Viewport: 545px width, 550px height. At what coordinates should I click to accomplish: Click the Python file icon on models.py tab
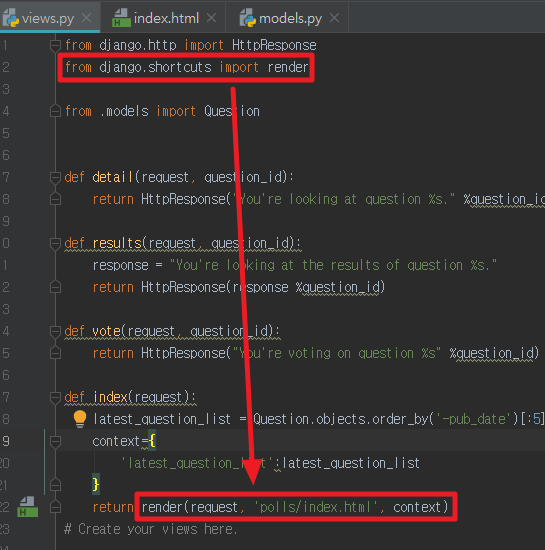coord(248,18)
